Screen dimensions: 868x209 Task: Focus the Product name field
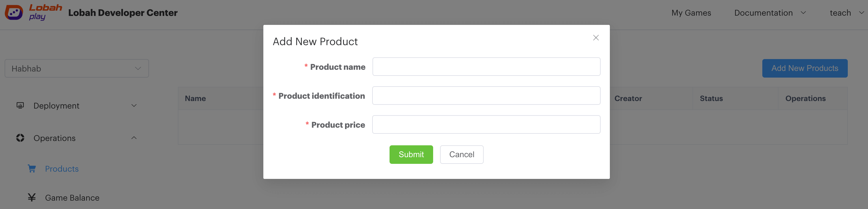(486, 67)
